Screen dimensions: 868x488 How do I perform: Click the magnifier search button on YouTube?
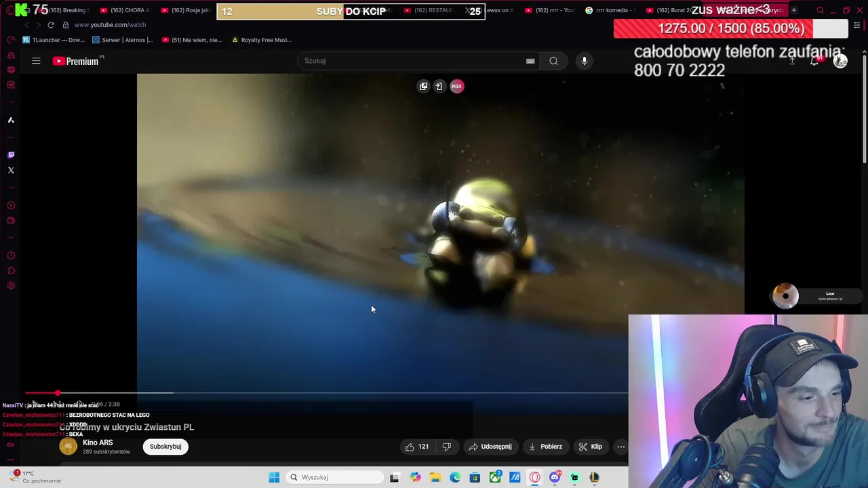coord(554,61)
